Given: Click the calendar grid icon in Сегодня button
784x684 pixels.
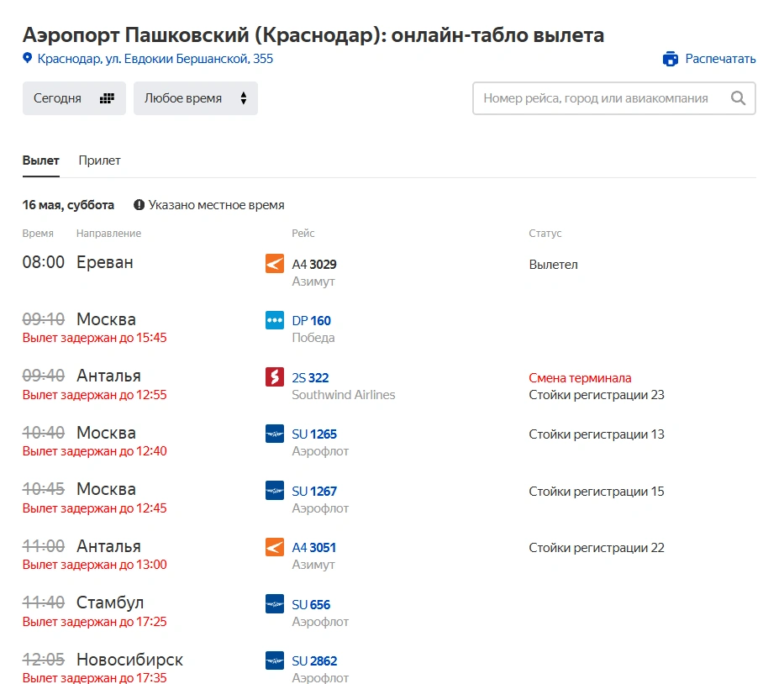Looking at the screenshot, I should [107, 98].
